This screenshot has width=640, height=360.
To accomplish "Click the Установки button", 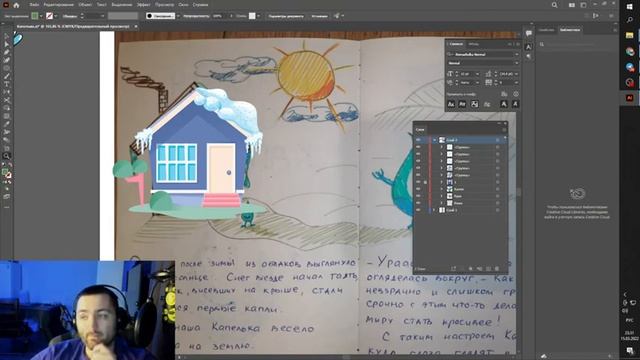I will (x=319, y=16).
